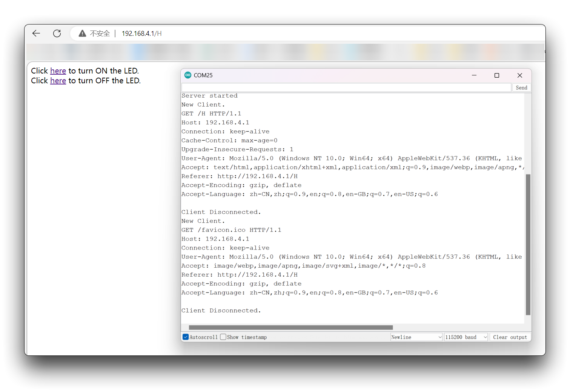Click the serial monitor message input field
570x392 pixels.
pyautogui.click(x=346, y=87)
